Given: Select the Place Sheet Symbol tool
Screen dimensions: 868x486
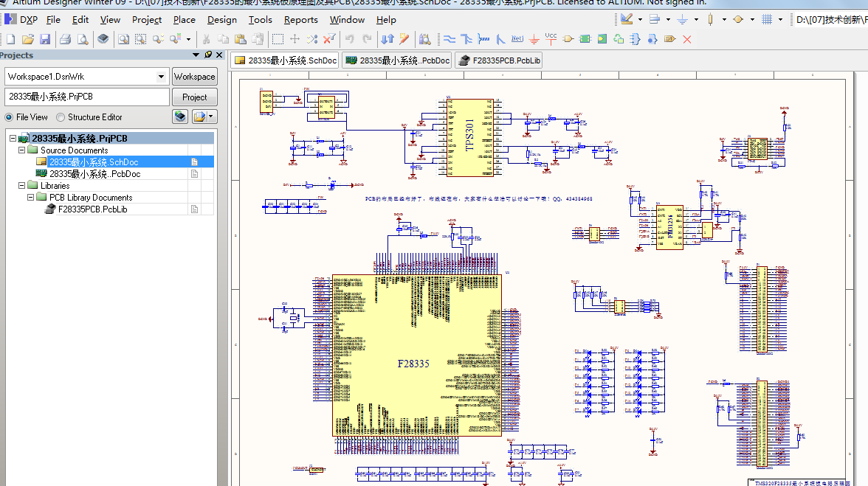Looking at the screenshot, I should tap(585, 39).
